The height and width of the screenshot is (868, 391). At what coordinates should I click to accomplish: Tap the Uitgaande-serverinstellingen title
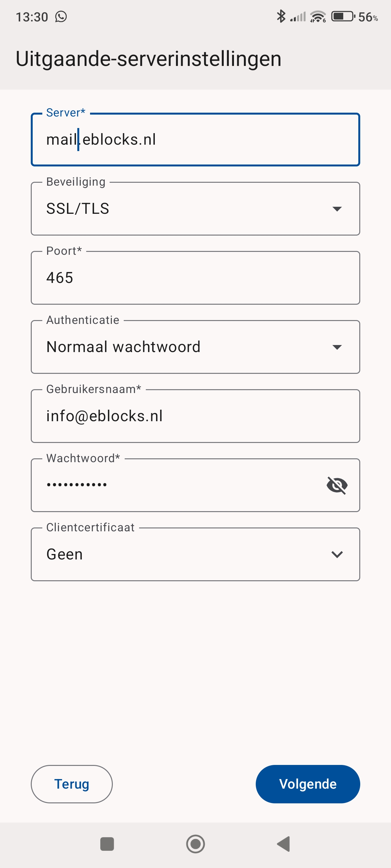click(x=148, y=59)
